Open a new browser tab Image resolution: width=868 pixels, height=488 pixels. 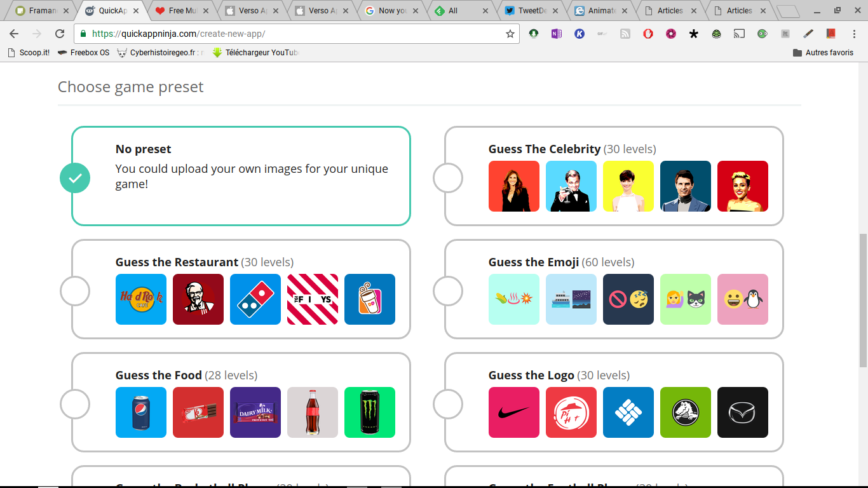(x=788, y=11)
